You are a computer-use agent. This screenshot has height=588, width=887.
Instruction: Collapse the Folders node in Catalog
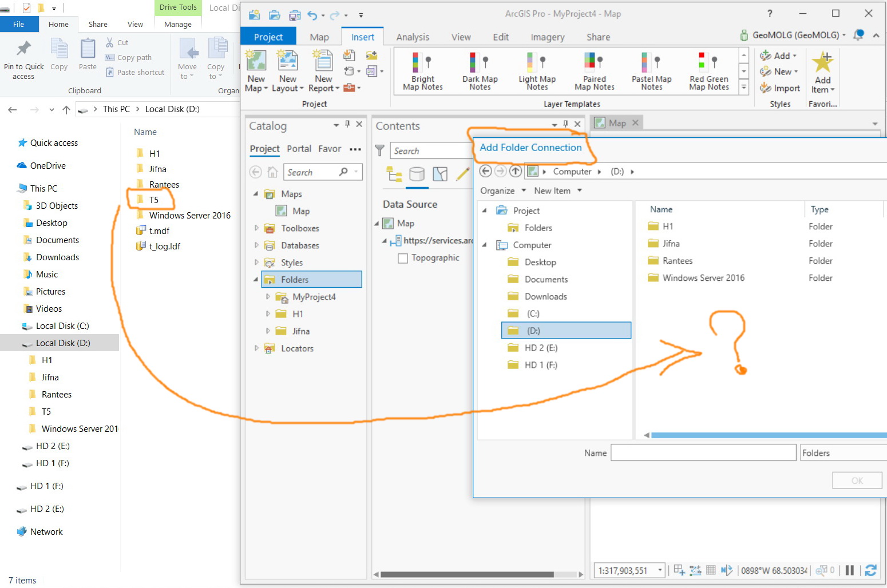[256, 279]
